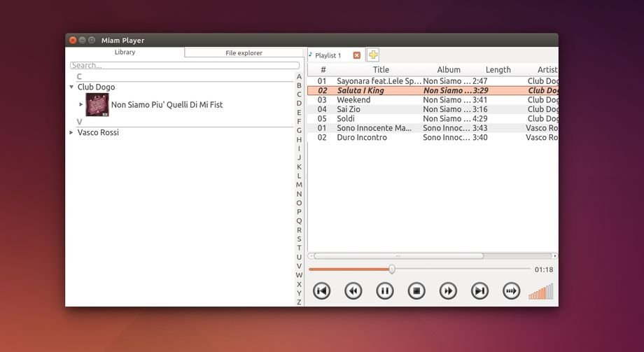The height and width of the screenshot is (352, 644).
Task: Sort playlist by Title column header
Action: [381, 70]
